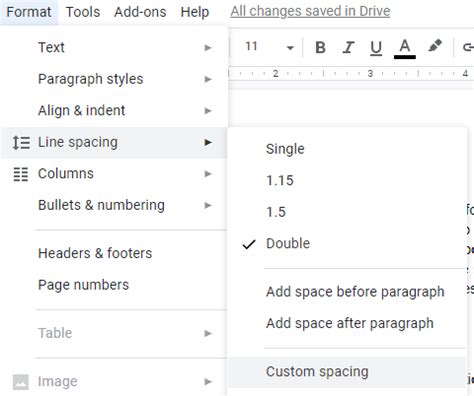Click All changes saved in Drive link

(310, 11)
